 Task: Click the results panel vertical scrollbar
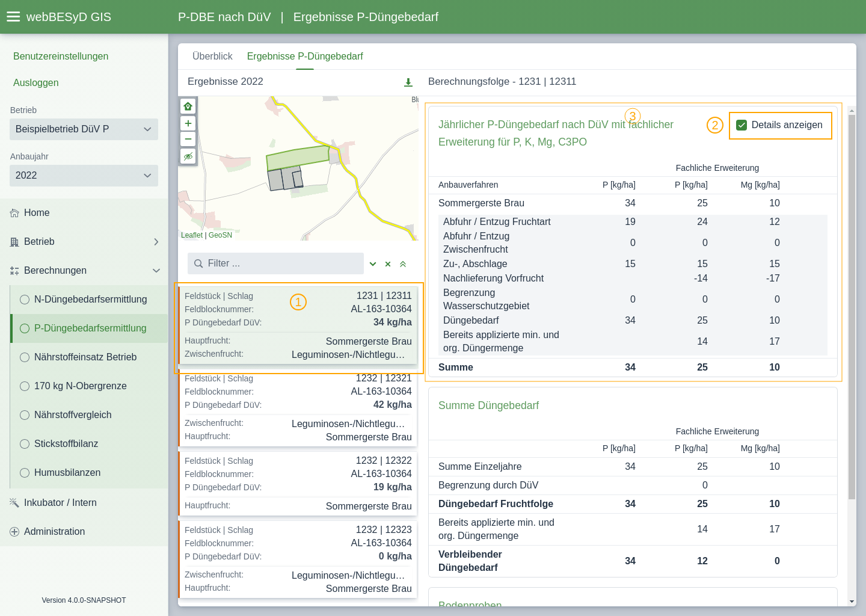pos(852,307)
